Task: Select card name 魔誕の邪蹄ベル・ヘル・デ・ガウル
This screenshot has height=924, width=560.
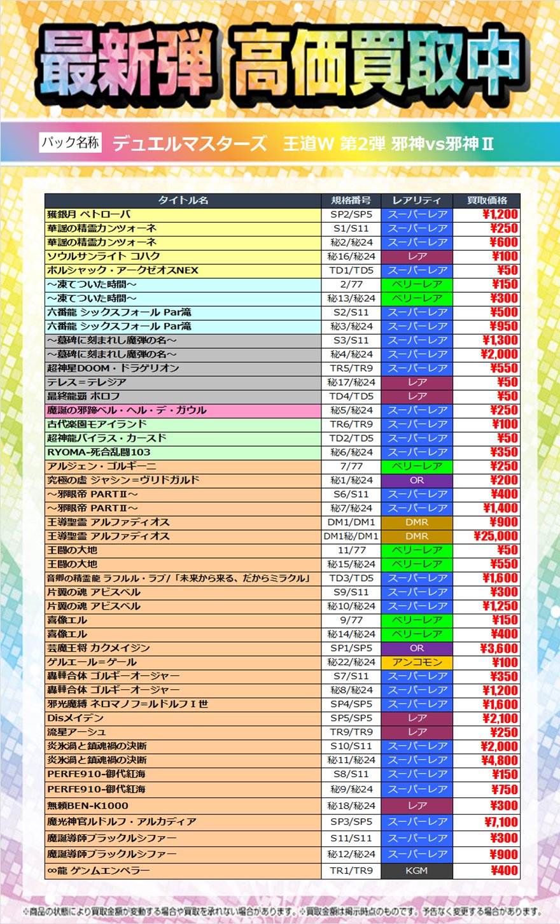Action: (127, 410)
